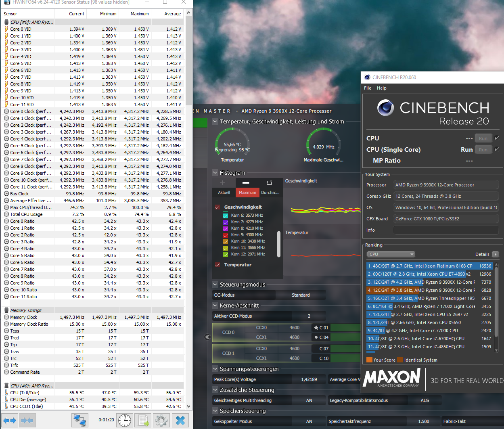The image size is (504, 429).
Task: Click the Memory Clock sensor icon
Action: 6,317
